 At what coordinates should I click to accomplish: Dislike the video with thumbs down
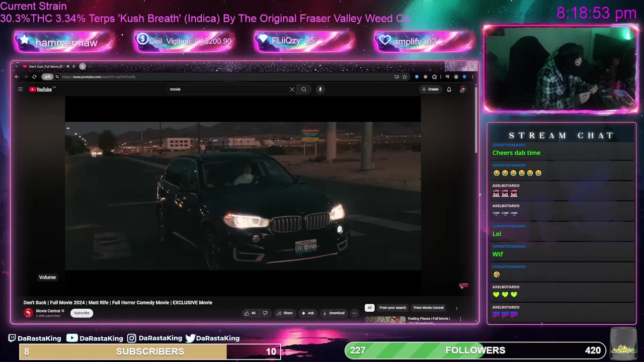(265, 313)
